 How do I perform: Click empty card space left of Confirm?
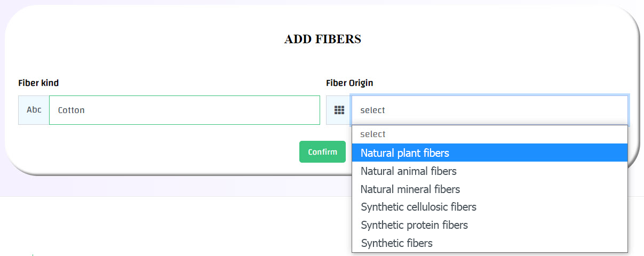(x=160, y=152)
